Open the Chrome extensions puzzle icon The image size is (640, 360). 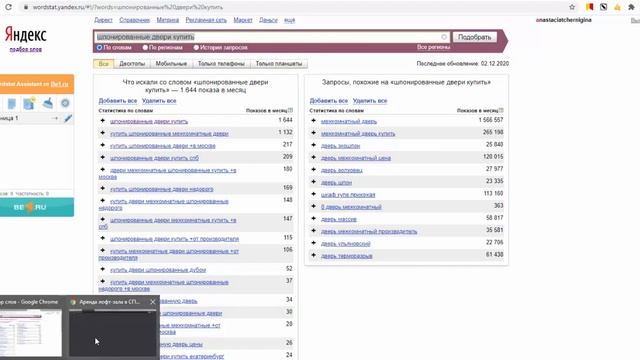[x=631, y=7]
